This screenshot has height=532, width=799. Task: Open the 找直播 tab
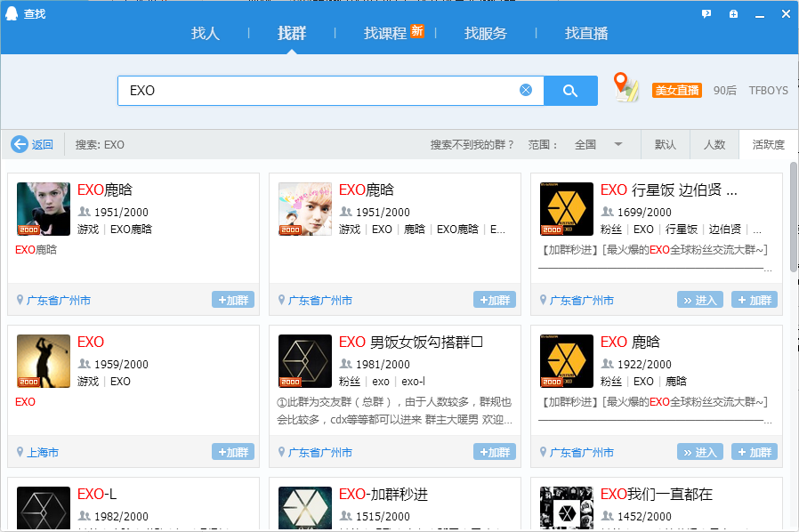pyautogui.click(x=586, y=34)
